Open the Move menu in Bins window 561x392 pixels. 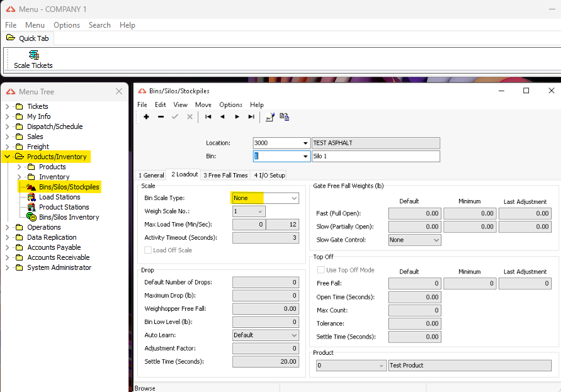click(203, 105)
